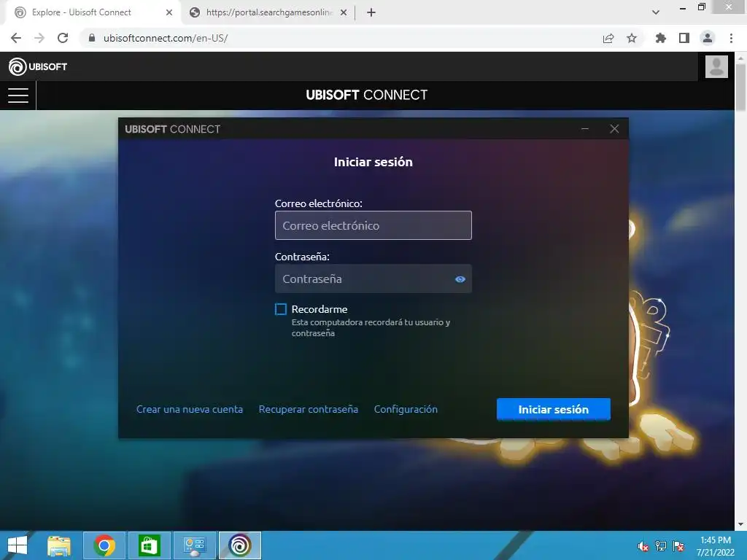Open the Configuración link
Viewport: 747px width, 560px height.
[406, 410]
